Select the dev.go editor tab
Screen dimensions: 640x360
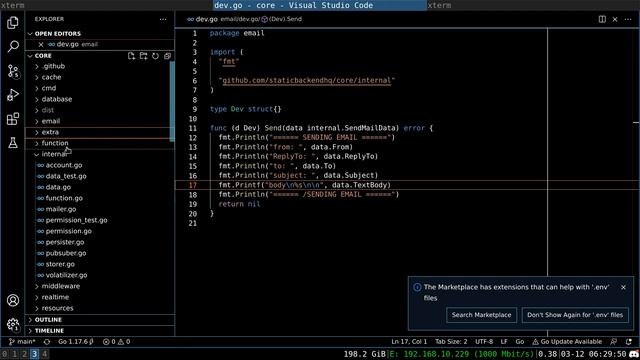click(202, 19)
